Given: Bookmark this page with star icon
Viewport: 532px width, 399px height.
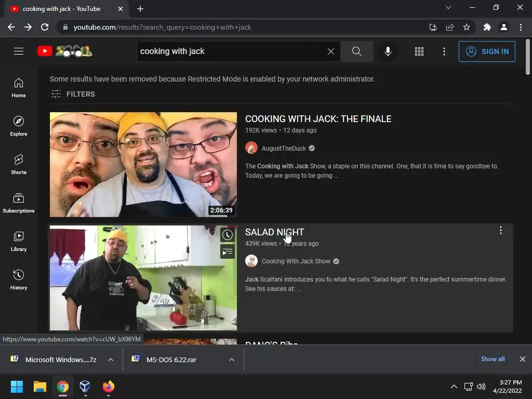Looking at the screenshot, I should 467,27.
